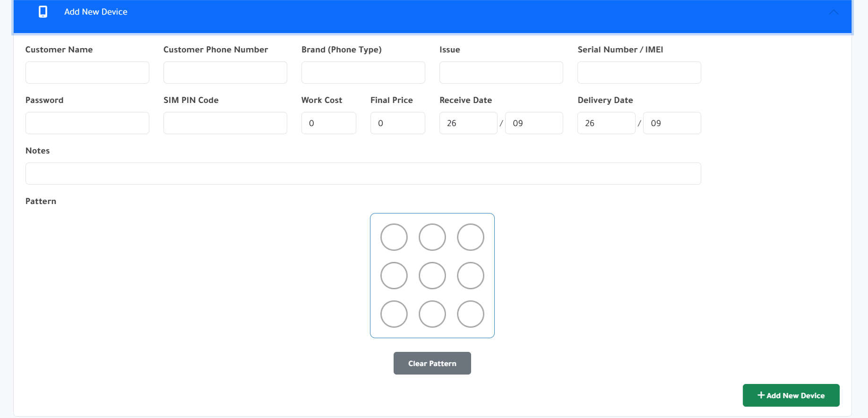Select the top-middle pattern dot
868x418 pixels.
[432, 237]
